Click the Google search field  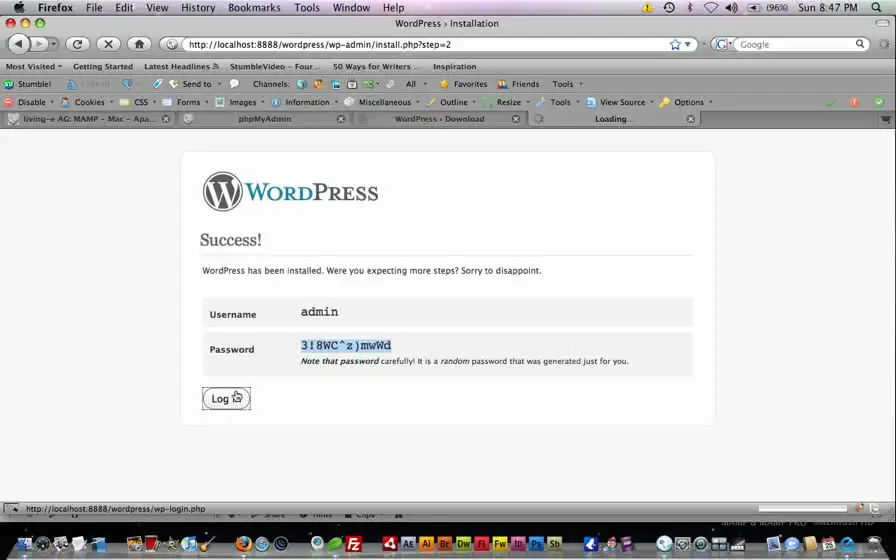click(796, 44)
